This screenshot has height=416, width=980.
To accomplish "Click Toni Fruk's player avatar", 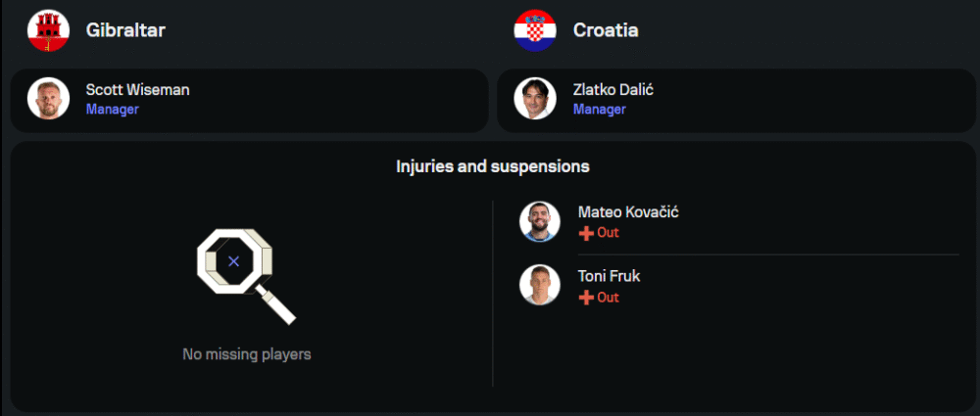I will click(x=540, y=286).
